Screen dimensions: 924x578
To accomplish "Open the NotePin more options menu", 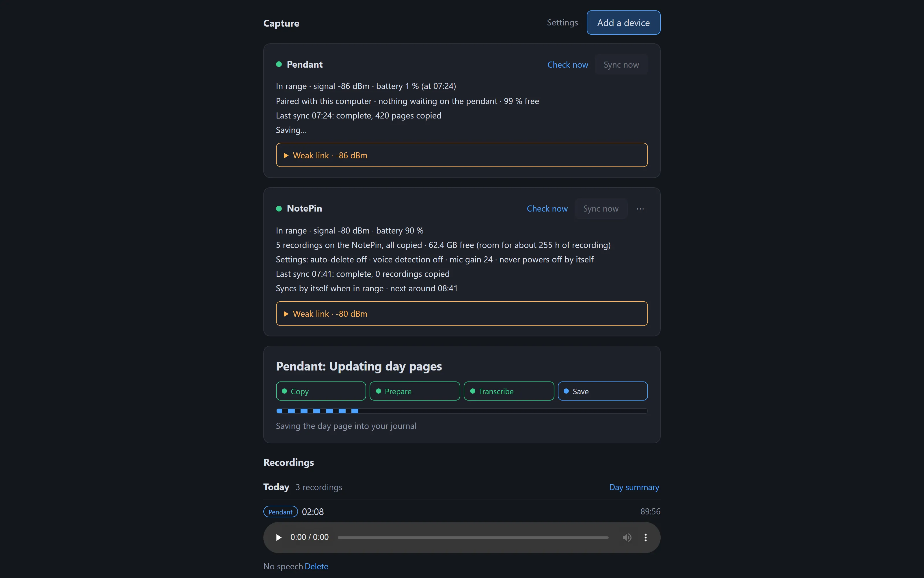I will pyautogui.click(x=640, y=209).
